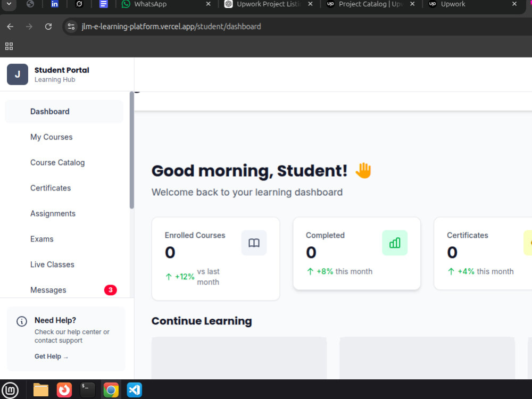
Task: Click the Certificates stat card
Action: point(483,253)
